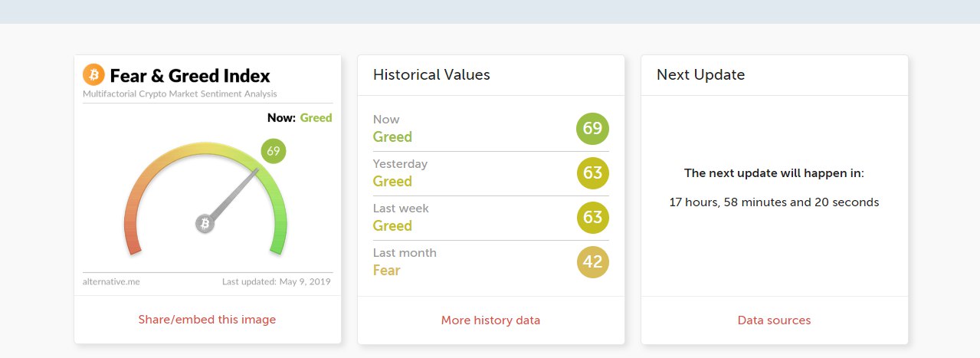This screenshot has height=358, width=980.
Task: Click the Last week value circle 63
Action: click(x=592, y=217)
